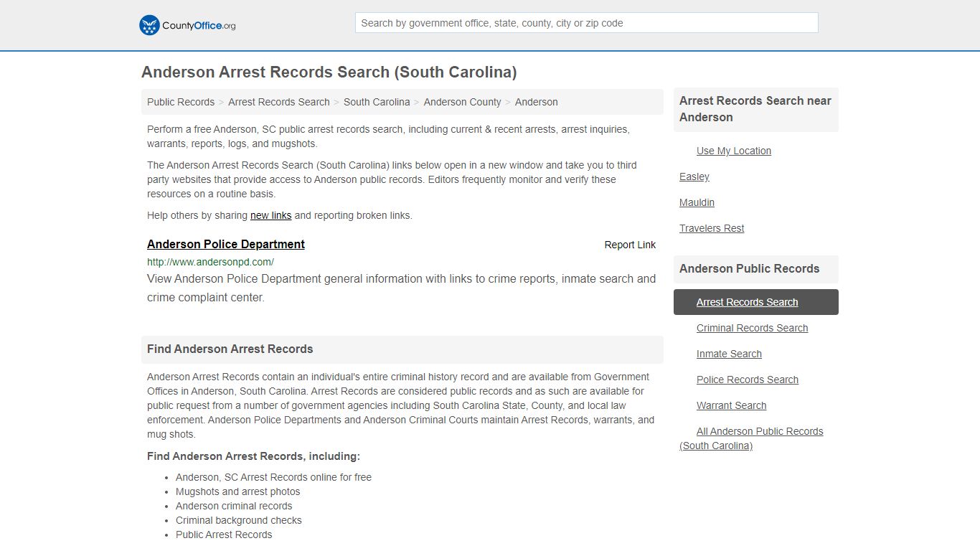Go to South Carolina breadcrumb link

point(377,102)
